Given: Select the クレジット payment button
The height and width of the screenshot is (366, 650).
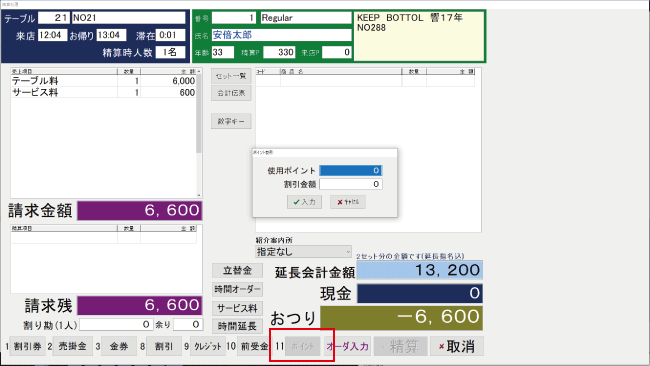Looking at the screenshot, I should (x=208, y=346).
